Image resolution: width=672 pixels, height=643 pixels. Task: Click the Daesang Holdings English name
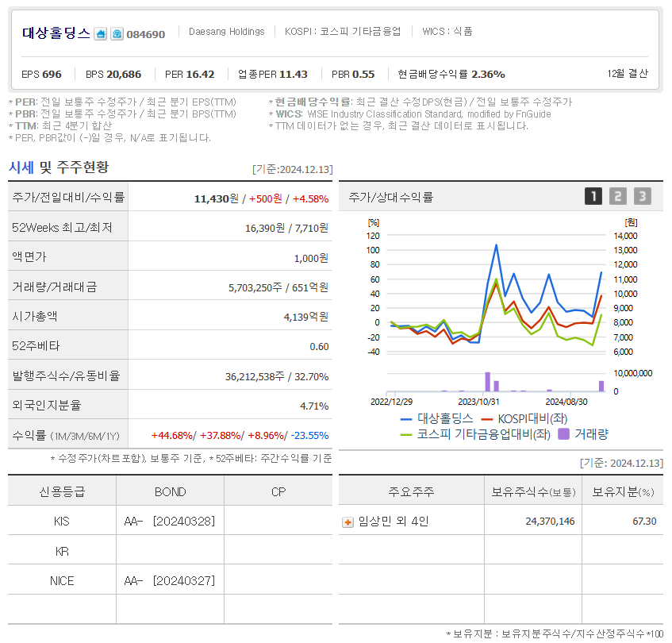point(227,32)
